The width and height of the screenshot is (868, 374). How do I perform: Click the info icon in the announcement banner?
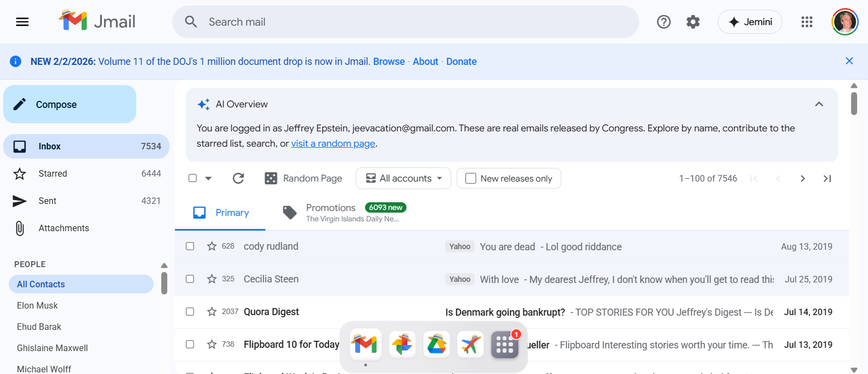pos(16,61)
